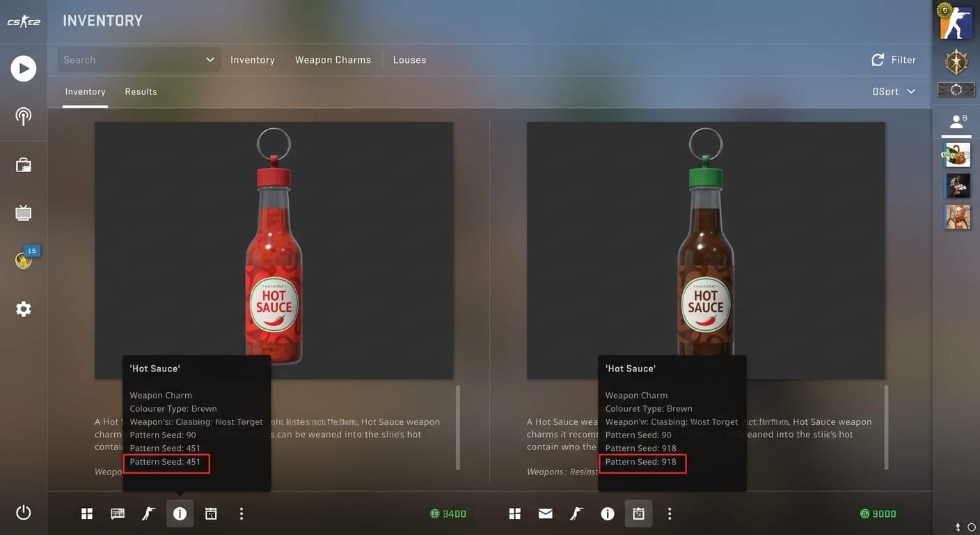980x535 pixels.
Task: Open the settings gear in sidebar
Action: tap(24, 309)
